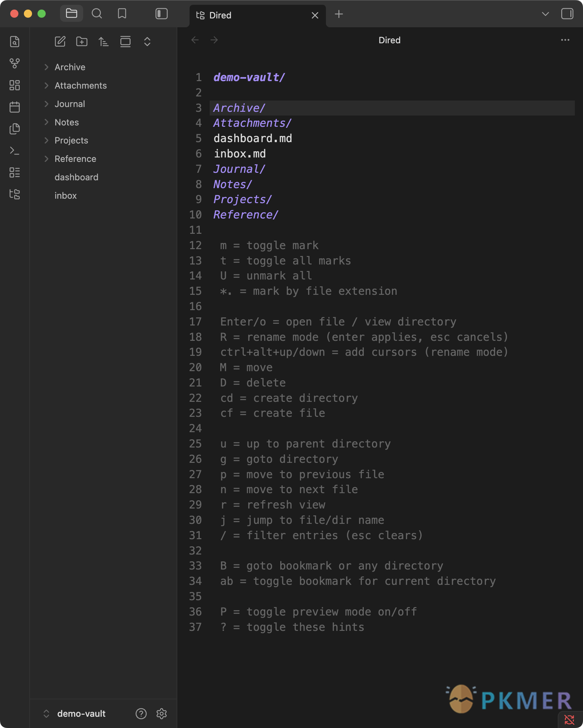Click line number 3 in gutter
583x728 pixels.
coord(198,108)
